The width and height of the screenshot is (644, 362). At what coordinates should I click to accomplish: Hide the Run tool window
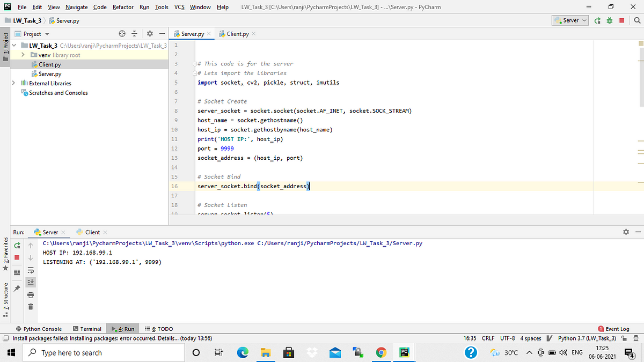638,232
